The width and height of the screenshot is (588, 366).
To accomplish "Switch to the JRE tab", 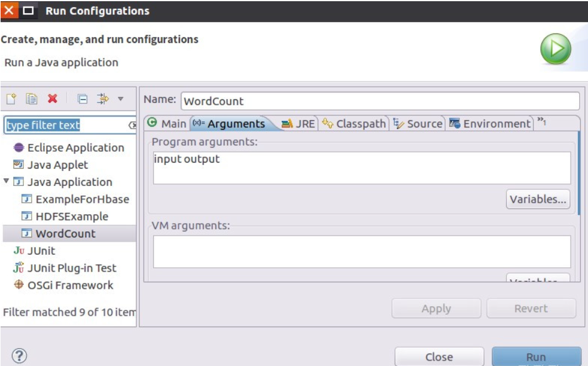I will tap(298, 124).
